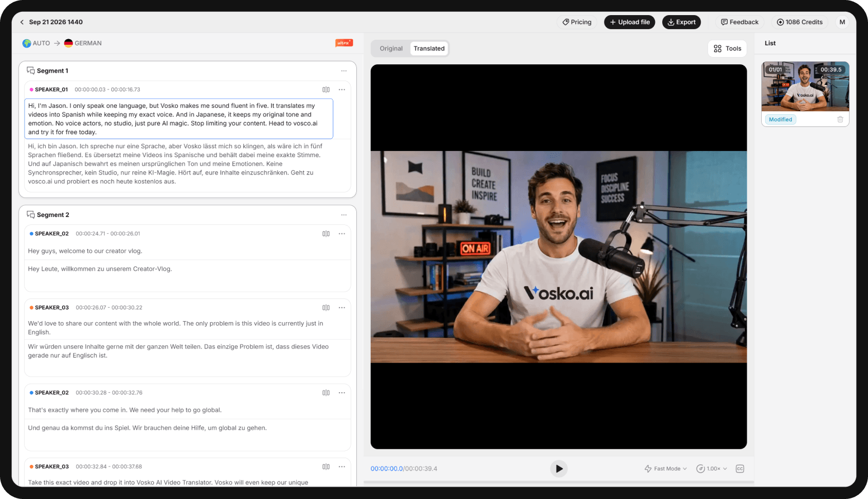Viewport: 868px width, 499px height.
Task: Delete the video using the trash icon
Action: click(840, 120)
